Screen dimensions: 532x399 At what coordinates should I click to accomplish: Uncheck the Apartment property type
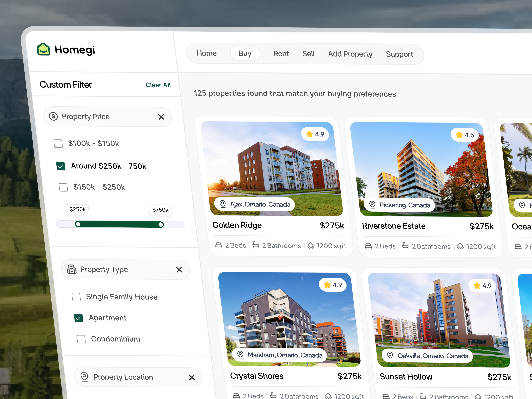pos(79,318)
